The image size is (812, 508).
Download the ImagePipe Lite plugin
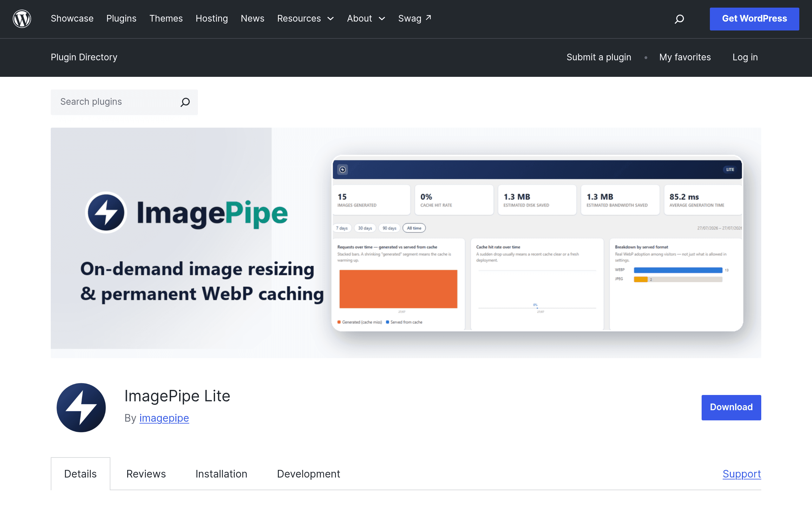tap(731, 407)
